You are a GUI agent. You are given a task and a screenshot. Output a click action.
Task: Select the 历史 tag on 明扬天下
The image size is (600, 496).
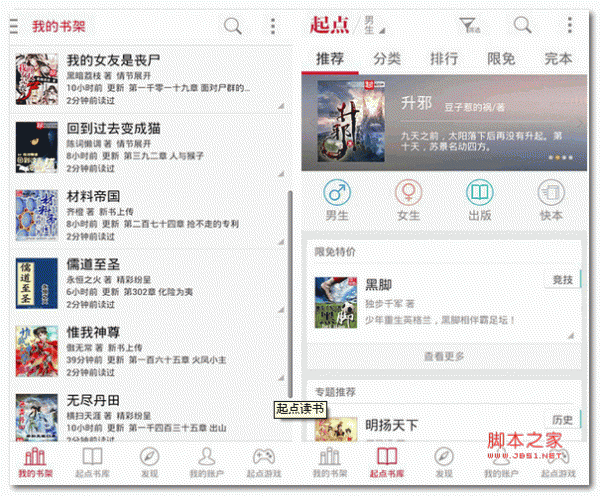[562, 420]
